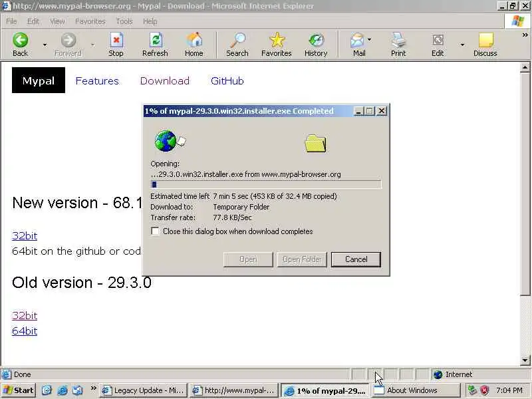Open the Features page link
This screenshot has height=399, width=532.
click(x=97, y=80)
